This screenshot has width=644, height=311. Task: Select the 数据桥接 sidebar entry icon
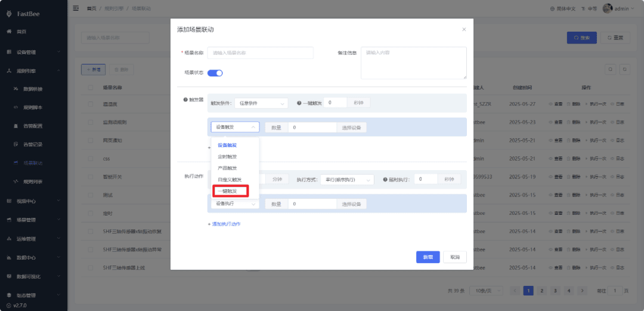[x=16, y=89]
